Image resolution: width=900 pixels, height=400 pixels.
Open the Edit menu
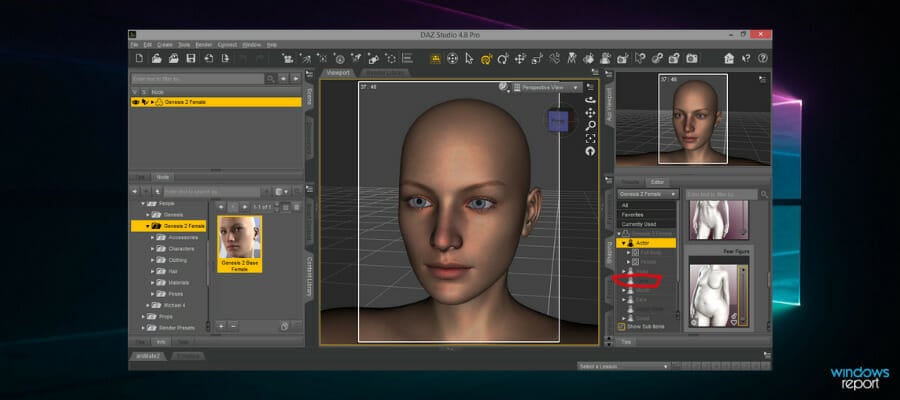(148, 45)
